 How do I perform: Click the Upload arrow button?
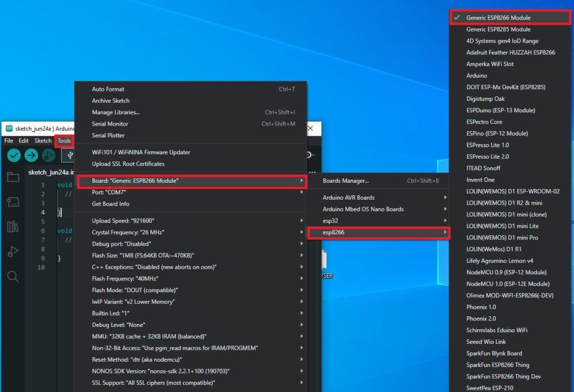[x=31, y=155]
